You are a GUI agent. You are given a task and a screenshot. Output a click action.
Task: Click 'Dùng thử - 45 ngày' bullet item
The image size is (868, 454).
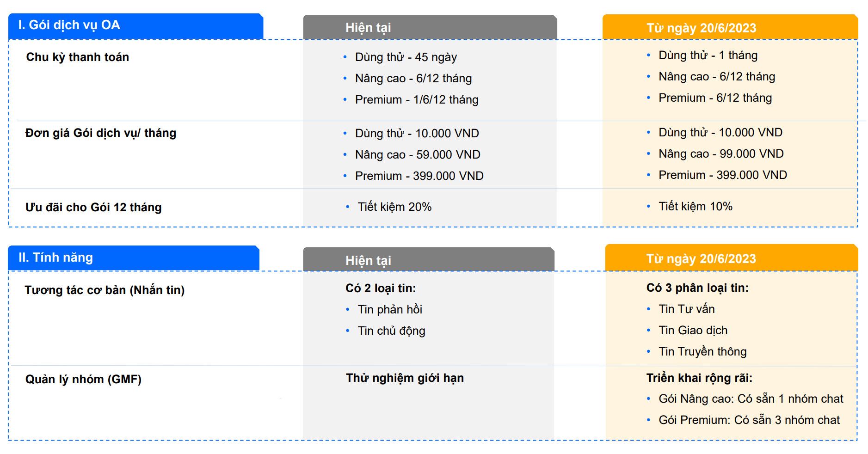click(406, 57)
